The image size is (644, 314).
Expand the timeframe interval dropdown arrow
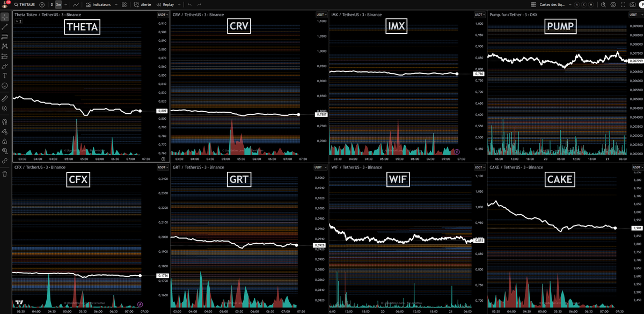65,4
